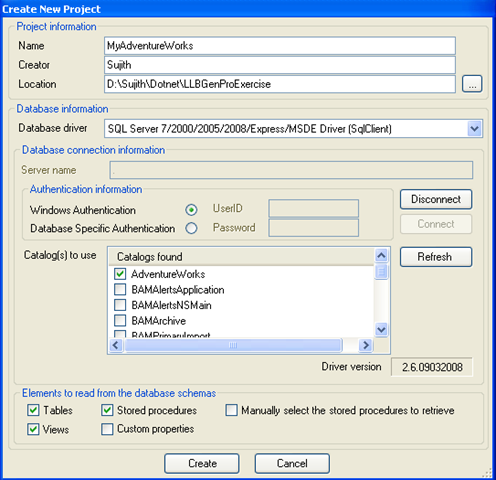Enable manually select stored procedures option
496x480 pixels.
[231, 410]
